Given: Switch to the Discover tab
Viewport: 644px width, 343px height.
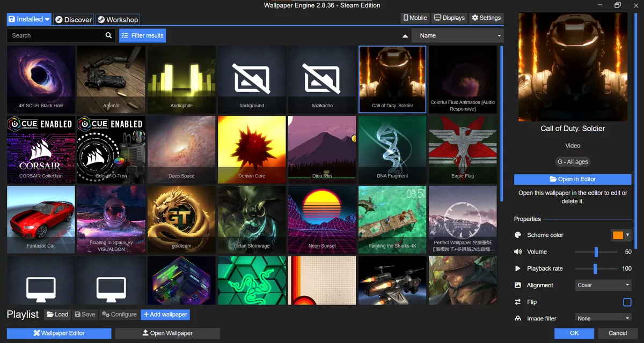Looking at the screenshot, I should tap(74, 19).
